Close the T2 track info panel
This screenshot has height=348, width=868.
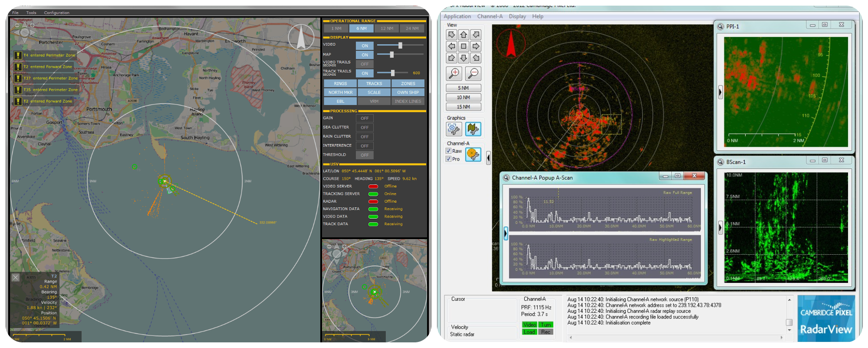click(16, 277)
